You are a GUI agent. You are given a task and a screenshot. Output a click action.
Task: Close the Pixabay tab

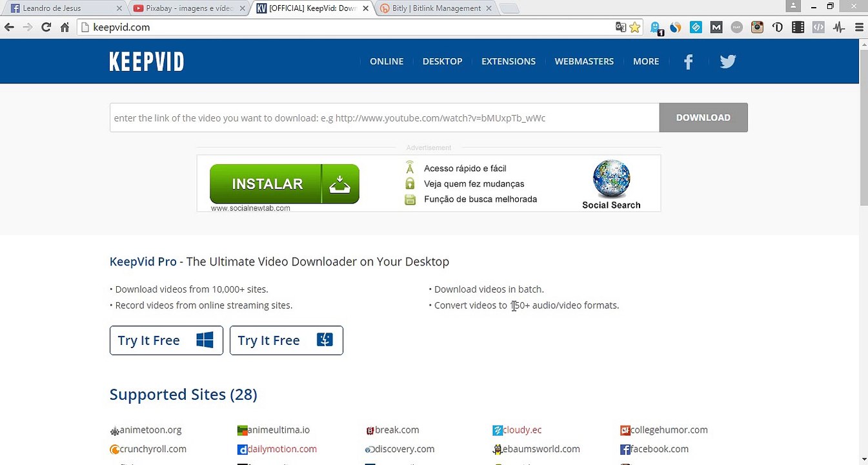(x=242, y=8)
